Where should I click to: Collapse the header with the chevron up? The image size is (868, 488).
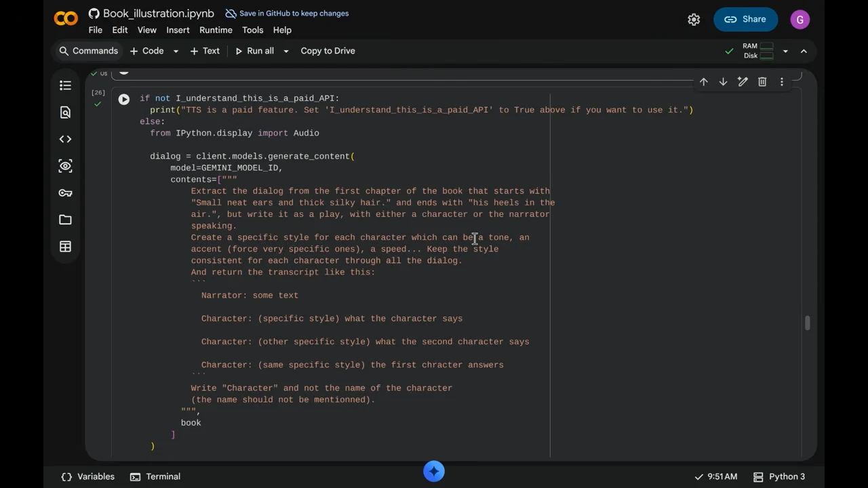804,51
